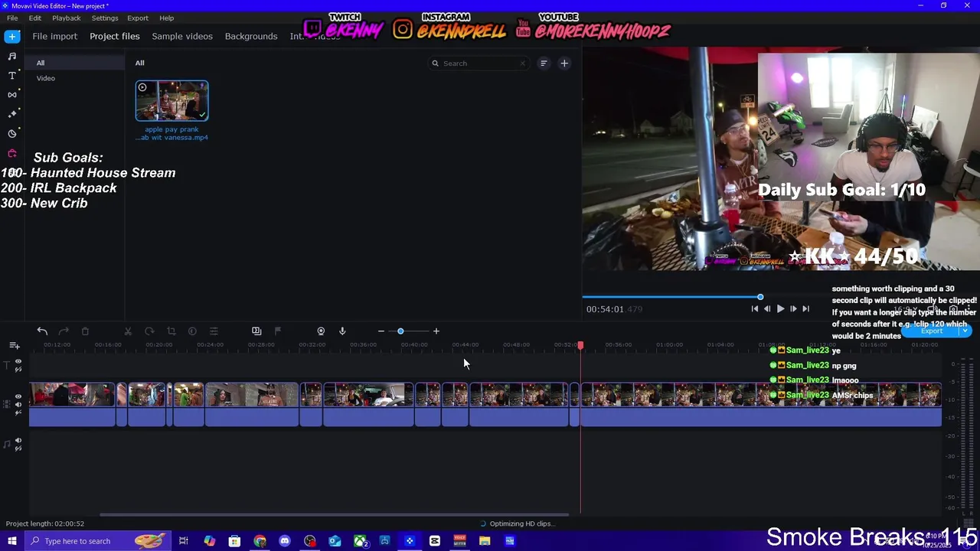The width and height of the screenshot is (980, 551).
Task: Click timeline zoom in plus icon
Action: coord(436,331)
